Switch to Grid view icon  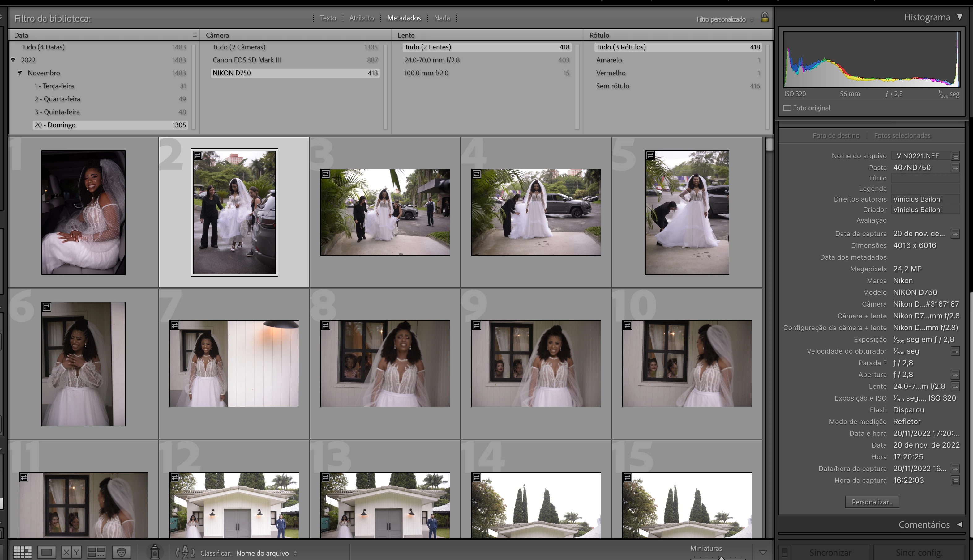click(22, 553)
